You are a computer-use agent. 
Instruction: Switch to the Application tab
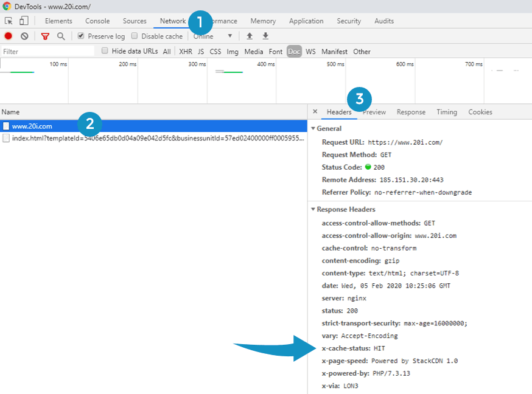pos(306,21)
